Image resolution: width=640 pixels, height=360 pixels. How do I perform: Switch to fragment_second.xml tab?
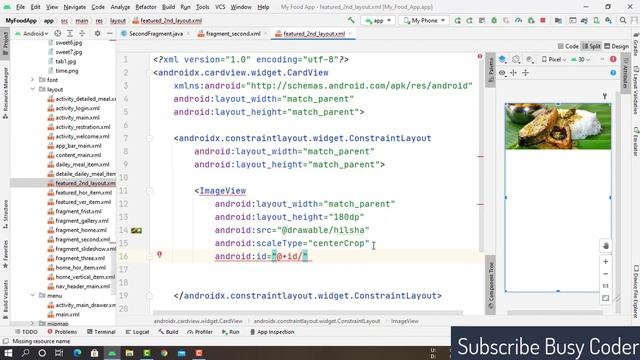(233, 33)
